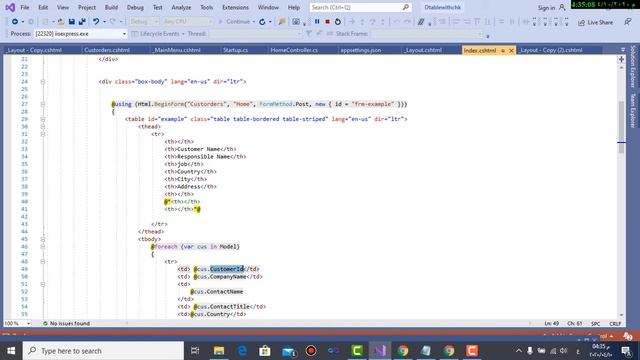Open the tab overflow list dropdown
Screen dimensions: 640x360
(622, 50)
